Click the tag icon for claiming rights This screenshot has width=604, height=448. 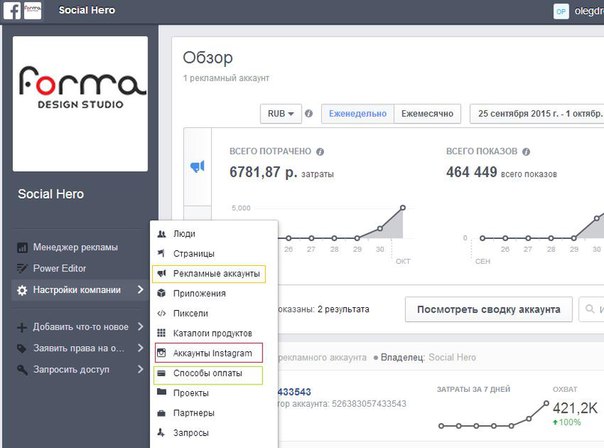pos(22,349)
